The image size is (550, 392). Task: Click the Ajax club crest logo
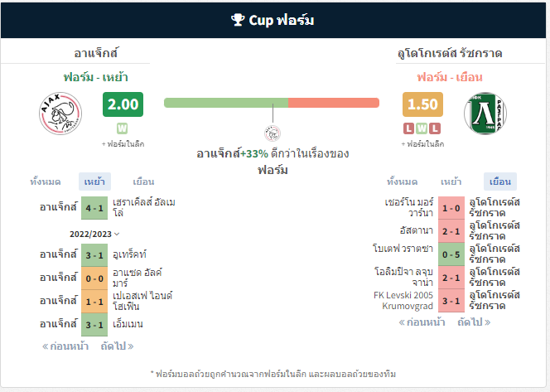click(x=60, y=113)
